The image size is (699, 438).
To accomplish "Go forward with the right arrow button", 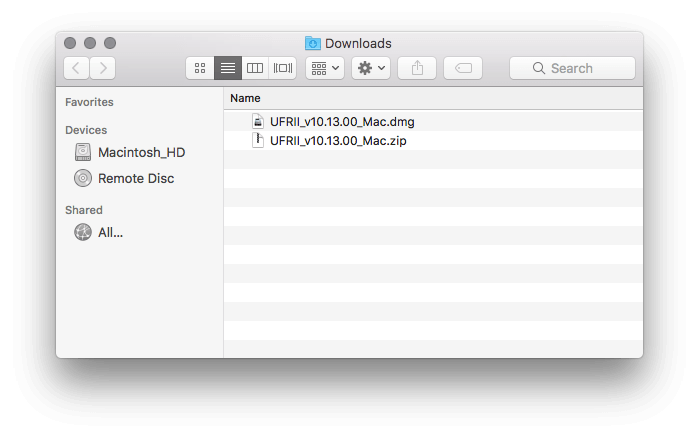I will (x=103, y=68).
